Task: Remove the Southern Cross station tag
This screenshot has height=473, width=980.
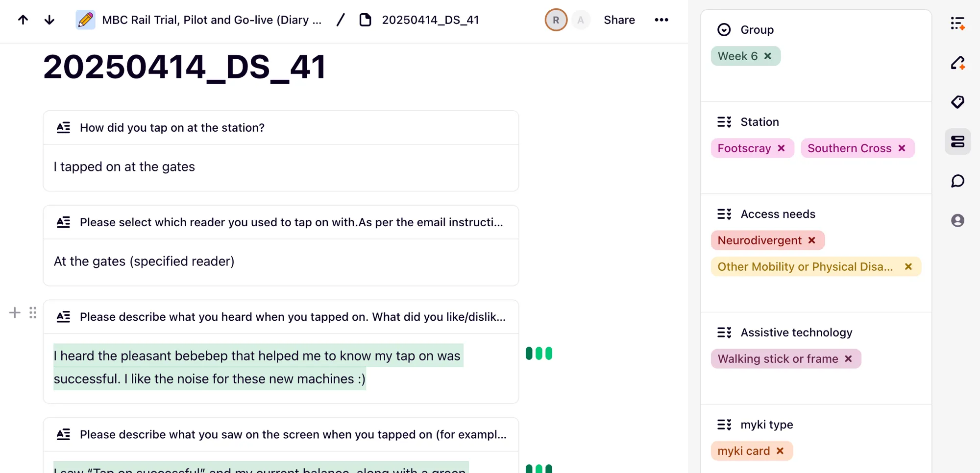Action: tap(902, 148)
